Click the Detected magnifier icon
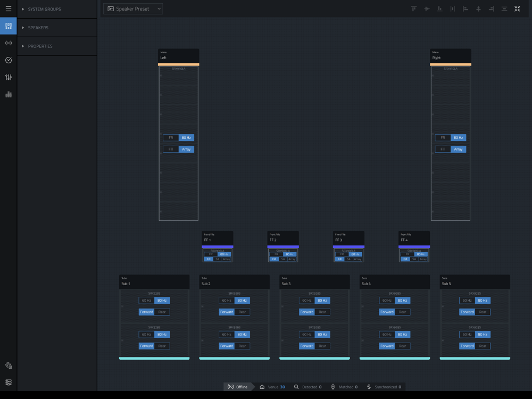Viewport: 532px width, 399px height. click(x=296, y=387)
